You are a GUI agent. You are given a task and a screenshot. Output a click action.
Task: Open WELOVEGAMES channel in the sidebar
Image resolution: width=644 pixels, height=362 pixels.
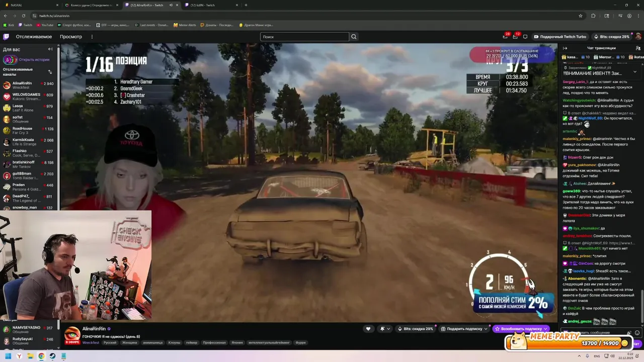29,97
